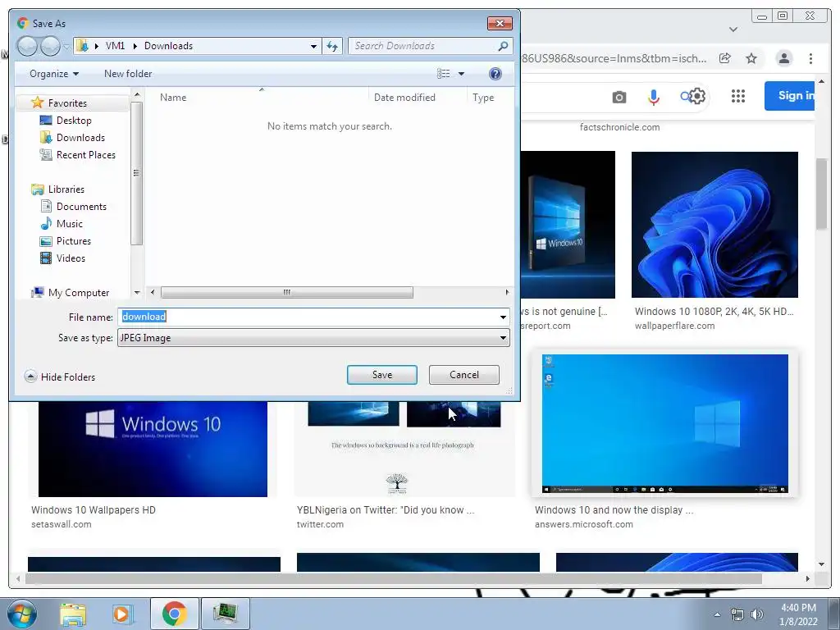Viewport: 840px width, 630px height.
Task: Click Chrome's share page icon
Action: (725, 58)
